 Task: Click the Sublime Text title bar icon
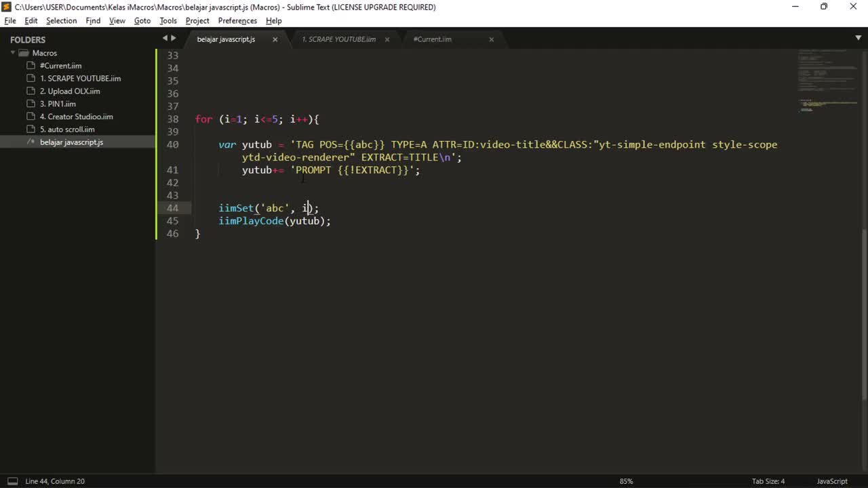(6, 7)
